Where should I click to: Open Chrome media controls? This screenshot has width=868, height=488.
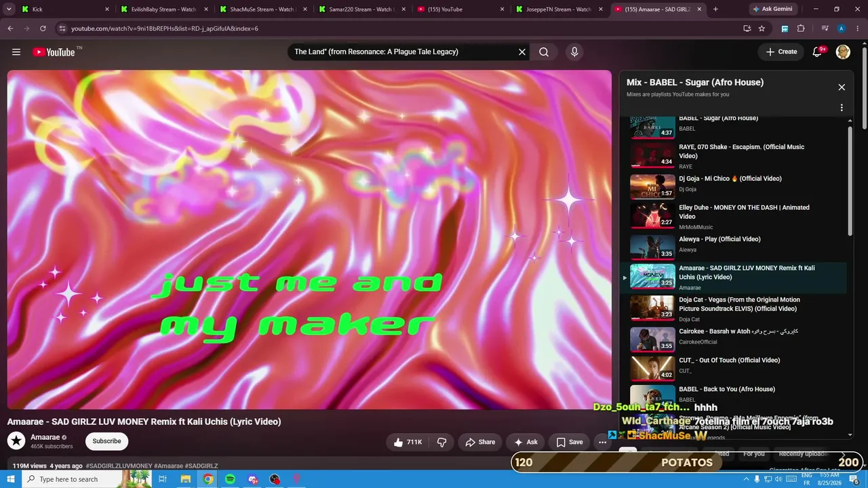click(825, 28)
